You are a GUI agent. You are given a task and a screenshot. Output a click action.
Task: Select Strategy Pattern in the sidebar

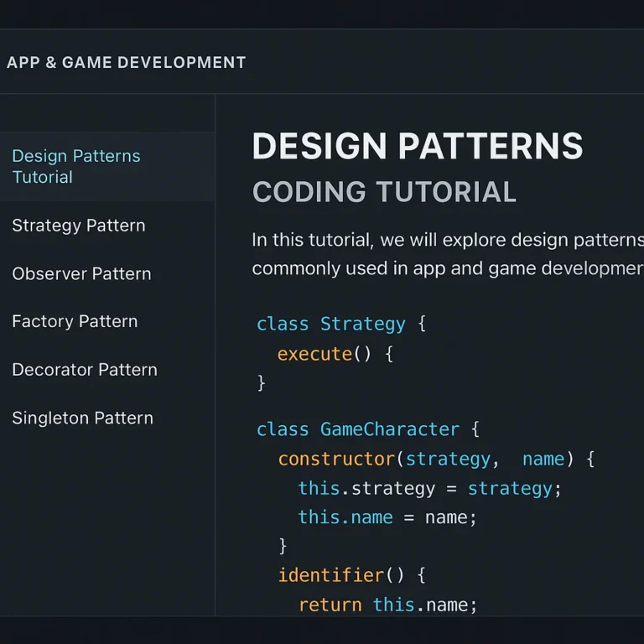click(x=79, y=226)
